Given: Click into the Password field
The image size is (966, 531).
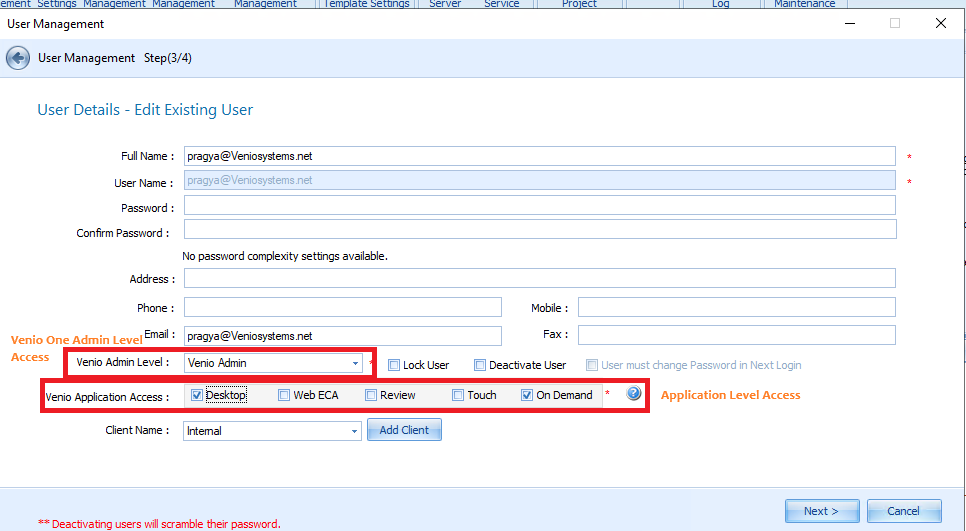Looking at the screenshot, I should click(540, 205).
